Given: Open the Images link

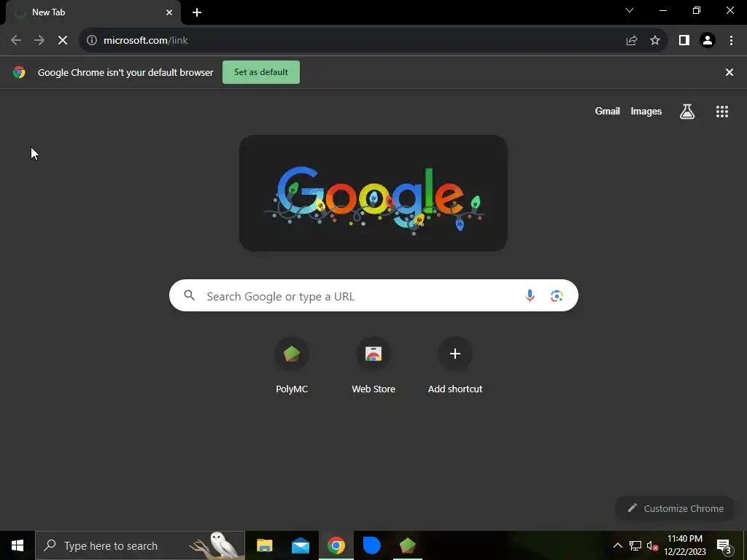Looking at the screenshot, I should click(x=646, y=111).
